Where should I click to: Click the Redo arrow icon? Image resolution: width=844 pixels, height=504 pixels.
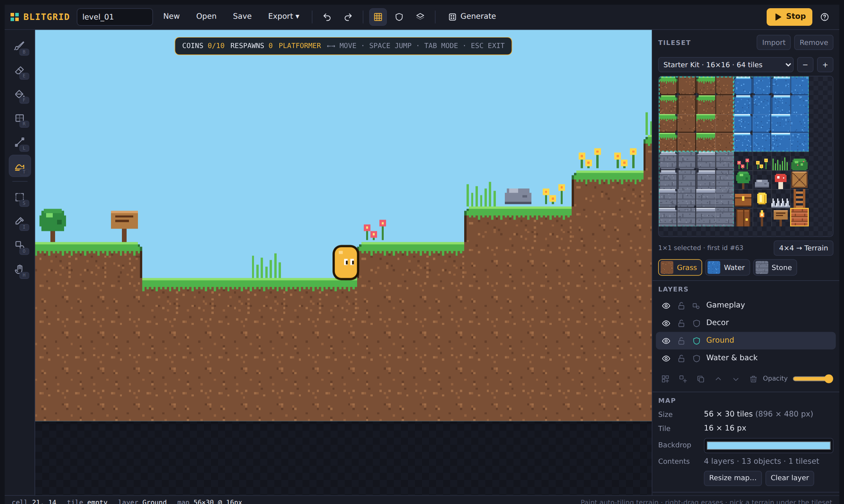(x=348, y=17)
